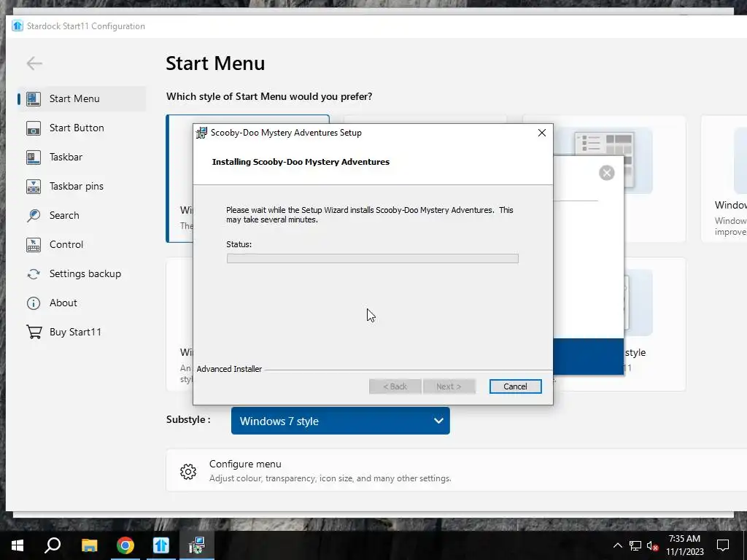This screenshot has width=747, height=560.
Task: Open the Buy Start11 label
Action: pyautogui.click(x=75, y=332)
